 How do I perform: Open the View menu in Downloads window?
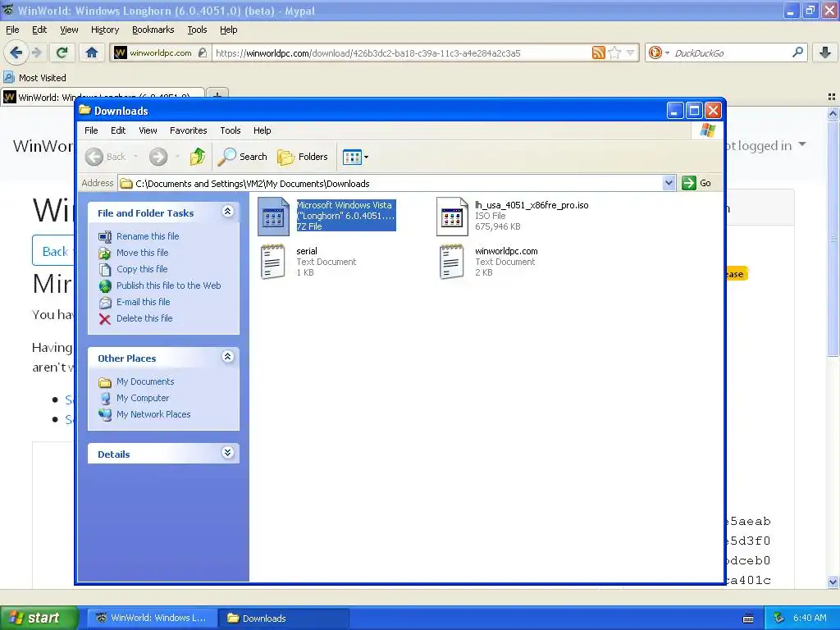(148, 130)
